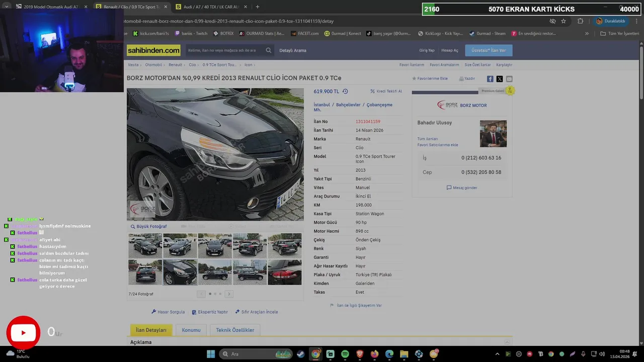Click the Ekspertiz Yaptır link

click(x=210, y=312)
